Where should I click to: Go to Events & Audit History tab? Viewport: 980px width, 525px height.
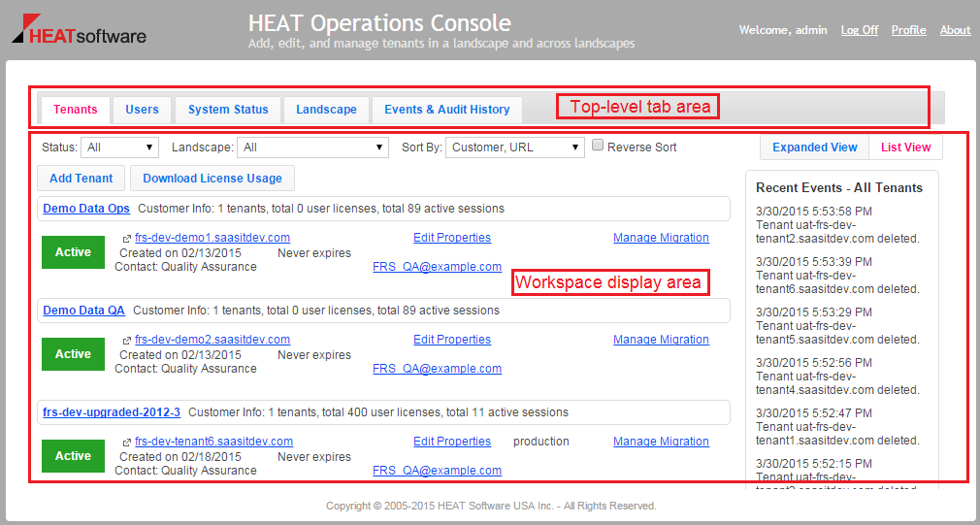[x=446, y=110]
